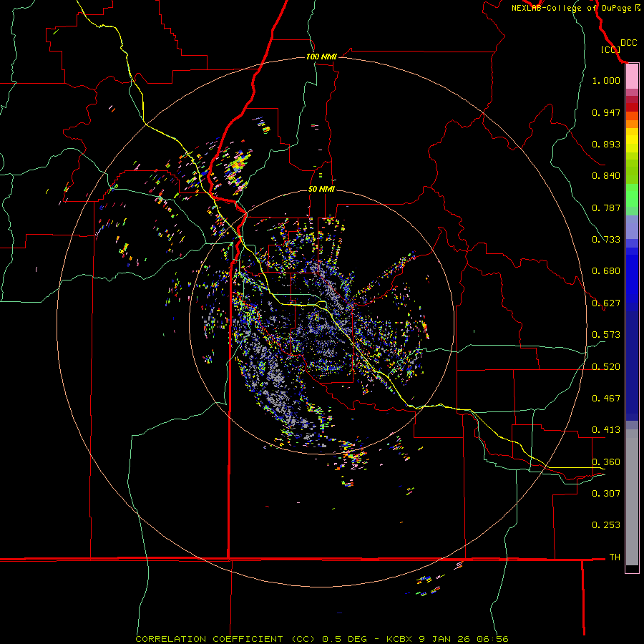
Task: Select the 1.000 legend value
Action: pos(606,80)
